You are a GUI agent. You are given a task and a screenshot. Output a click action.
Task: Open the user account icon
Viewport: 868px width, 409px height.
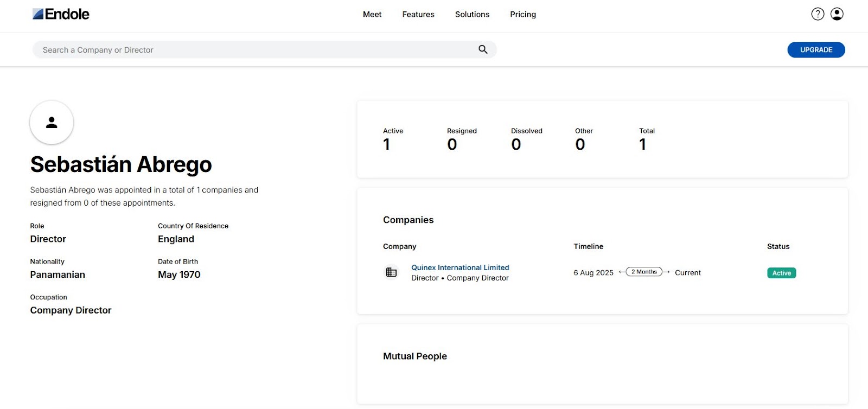point(837,14)
